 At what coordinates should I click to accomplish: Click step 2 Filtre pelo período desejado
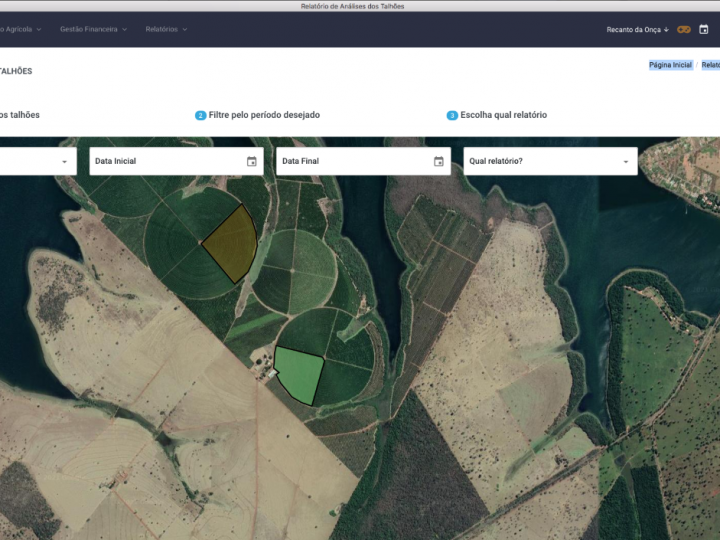(258, 115)
